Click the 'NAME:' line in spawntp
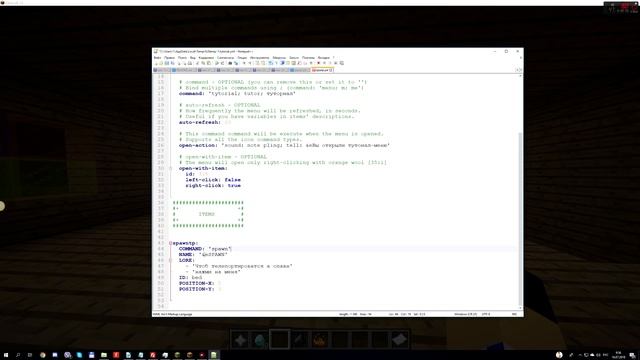 pos(203,254)
